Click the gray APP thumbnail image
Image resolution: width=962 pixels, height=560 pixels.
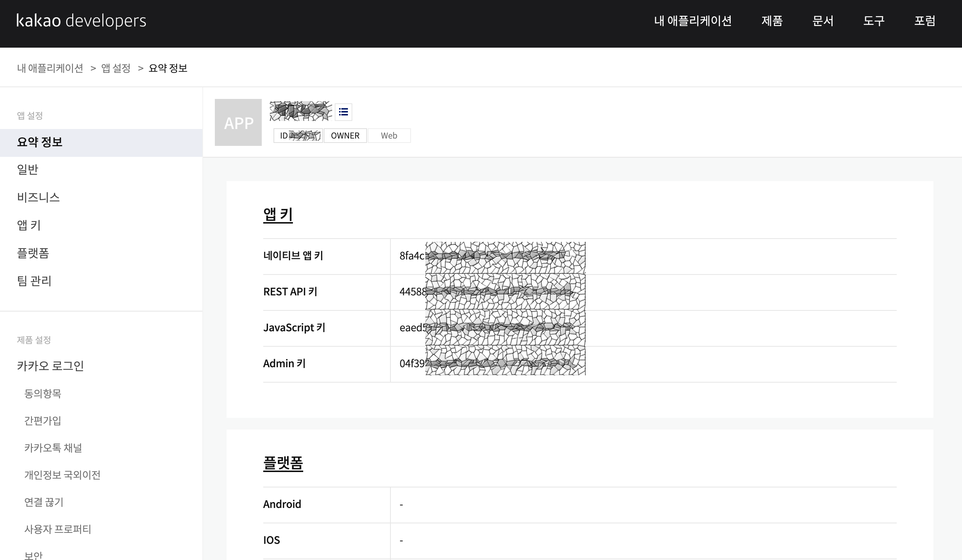click(238, 122)
